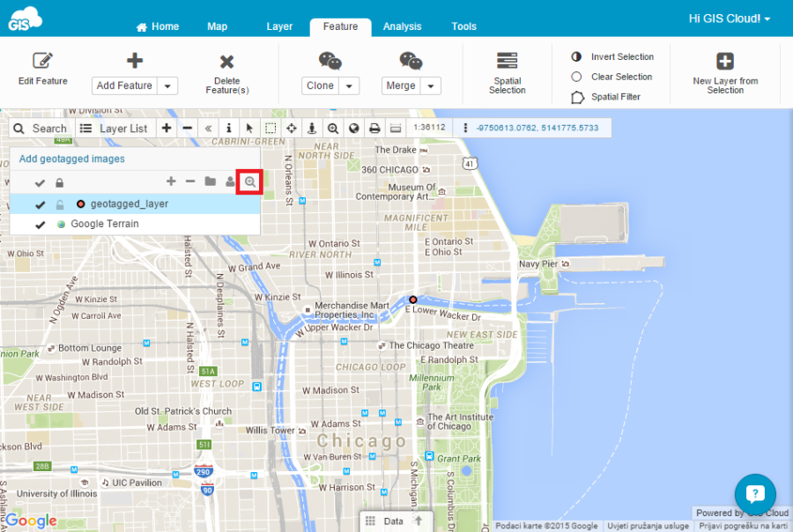The height and width of the screenshot is (532, 793).
Task: Open the Add geotagged images link
Action: (x=72, y=159)
